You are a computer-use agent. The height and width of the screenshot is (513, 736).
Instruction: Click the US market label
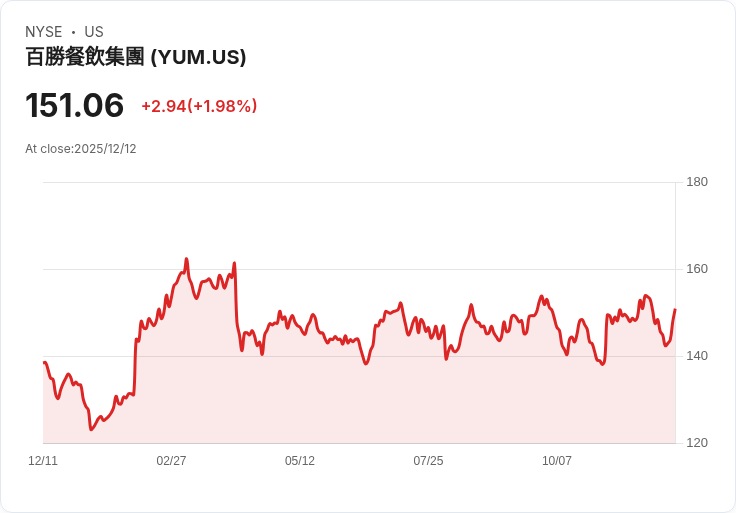pyautogui.click(x=94, y=32)
